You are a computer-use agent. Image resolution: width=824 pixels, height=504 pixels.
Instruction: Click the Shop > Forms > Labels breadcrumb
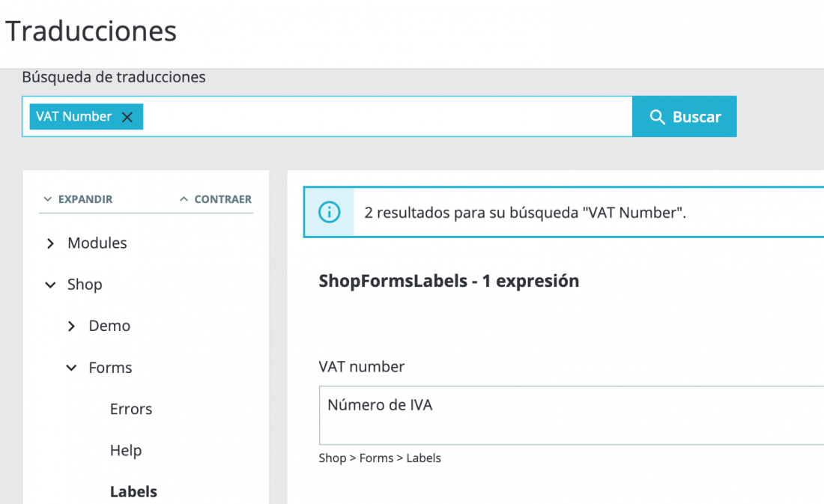(x=380, y=458)
